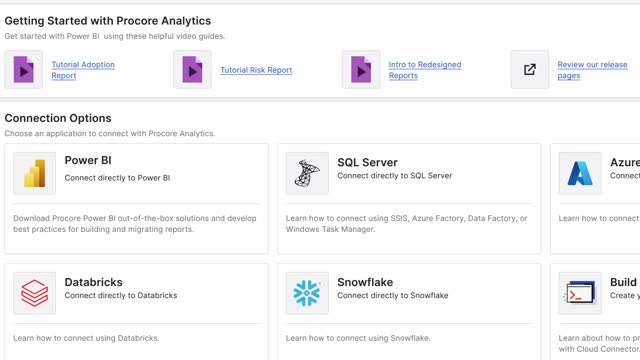Click the Tutorial Risk Report video icon
Screen dimensions: 640x360
pos(192,69)
